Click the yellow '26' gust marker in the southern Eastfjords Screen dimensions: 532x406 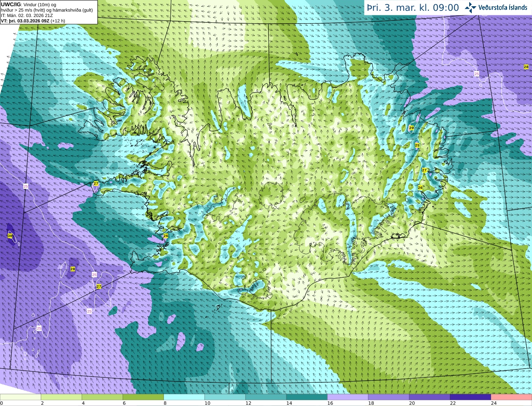tap(420, 188)
